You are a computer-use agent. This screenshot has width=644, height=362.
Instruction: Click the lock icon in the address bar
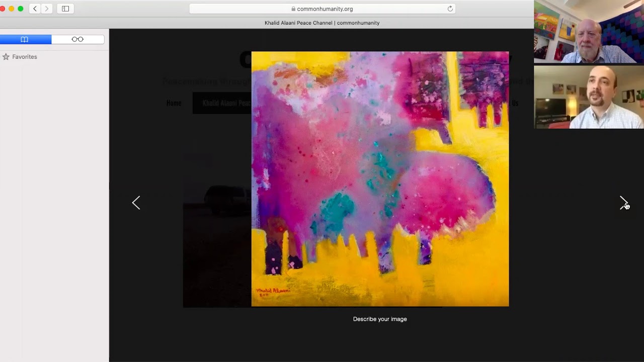tap(293, 9)
